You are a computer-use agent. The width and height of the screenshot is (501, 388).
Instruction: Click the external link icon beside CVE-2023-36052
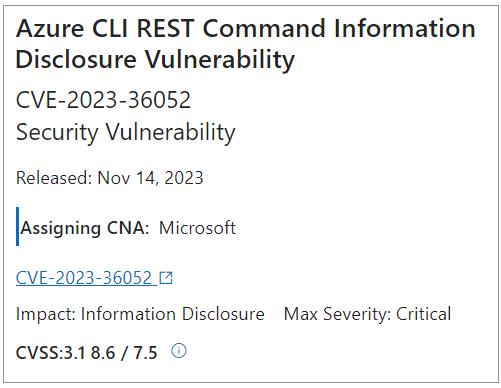pyautogui.click(x=166, y=278)
